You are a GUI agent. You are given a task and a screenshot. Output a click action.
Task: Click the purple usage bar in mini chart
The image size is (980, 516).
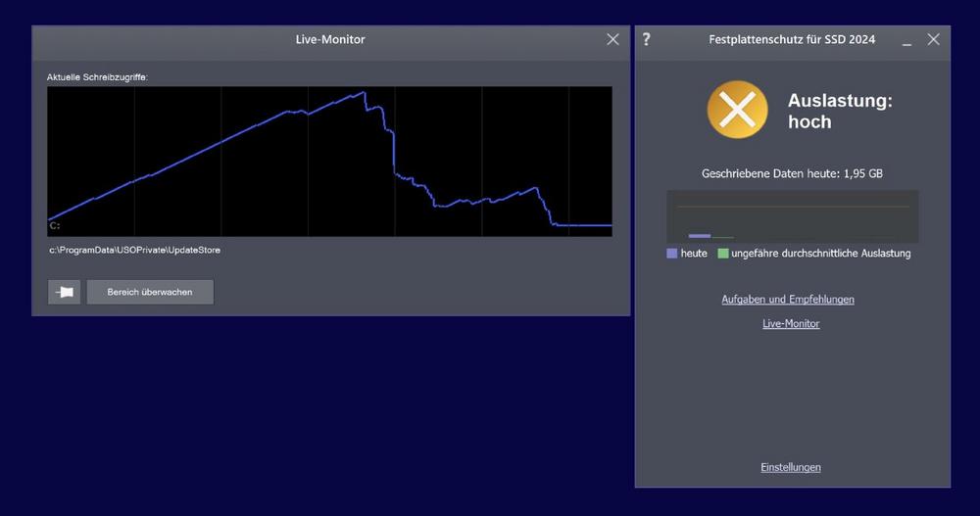[700, 236]
